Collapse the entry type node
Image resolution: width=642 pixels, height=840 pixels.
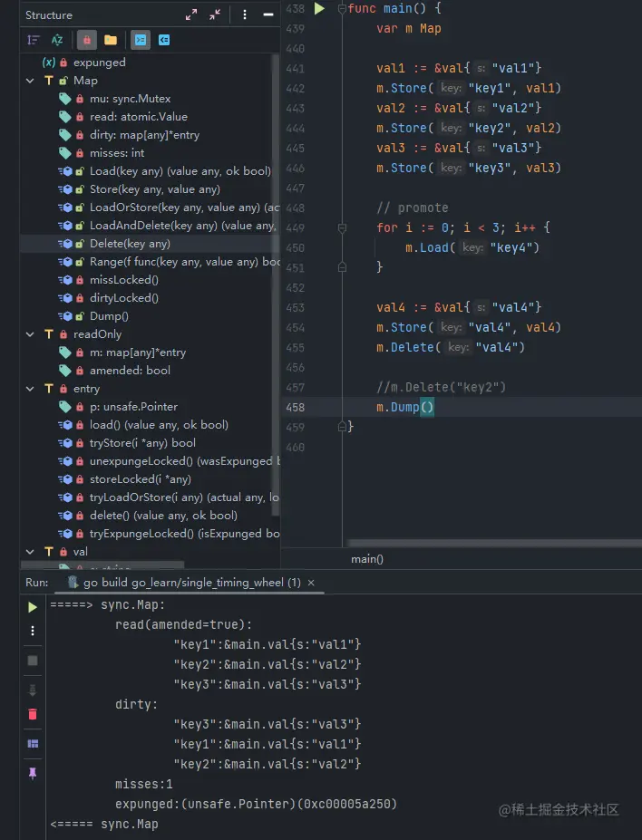coord(30,389)
